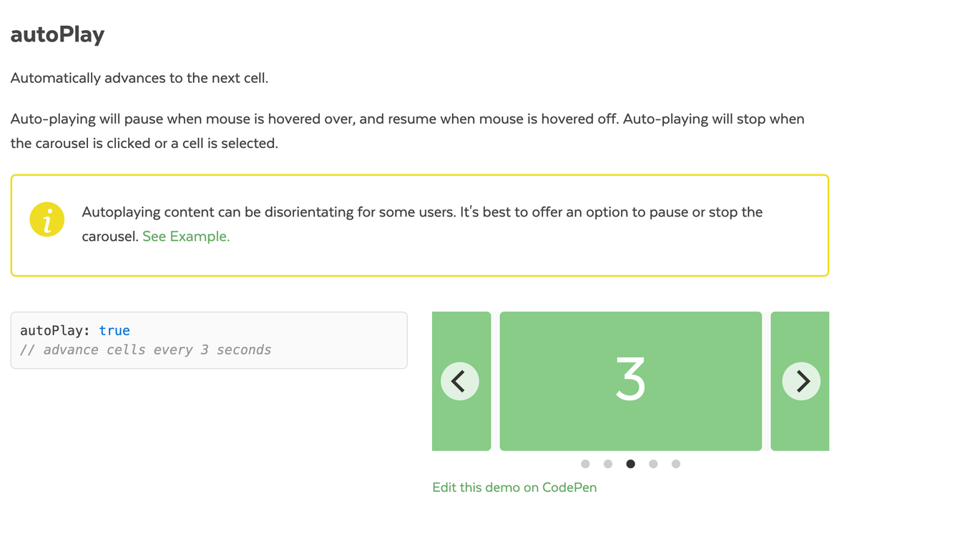
Task: Jump to slide one via its page dot
Action: [x=585, y=464]
